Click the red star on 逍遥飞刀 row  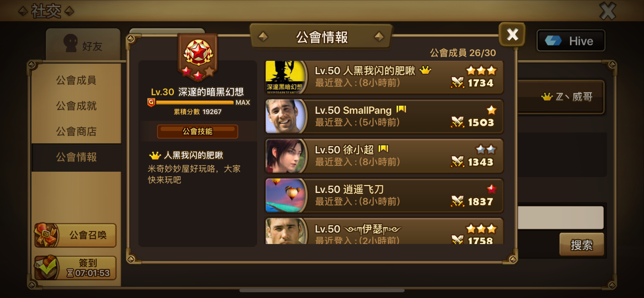tap(492, 189)
